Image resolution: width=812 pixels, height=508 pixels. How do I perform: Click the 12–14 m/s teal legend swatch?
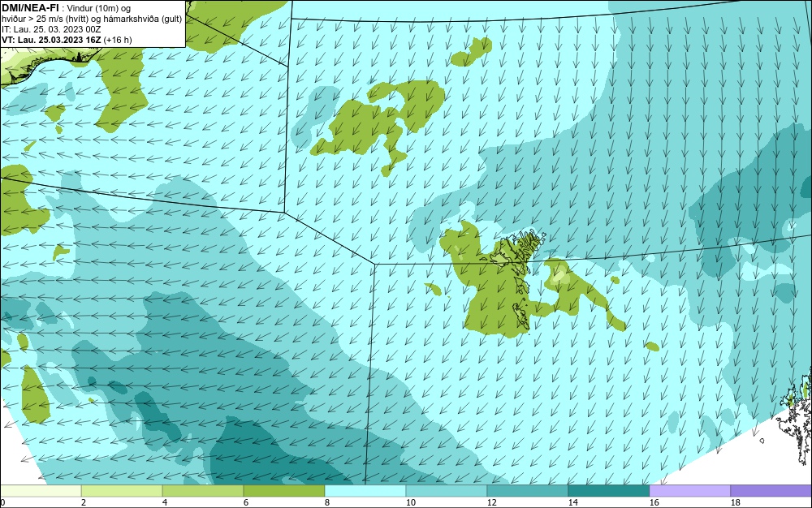(528, 490)
